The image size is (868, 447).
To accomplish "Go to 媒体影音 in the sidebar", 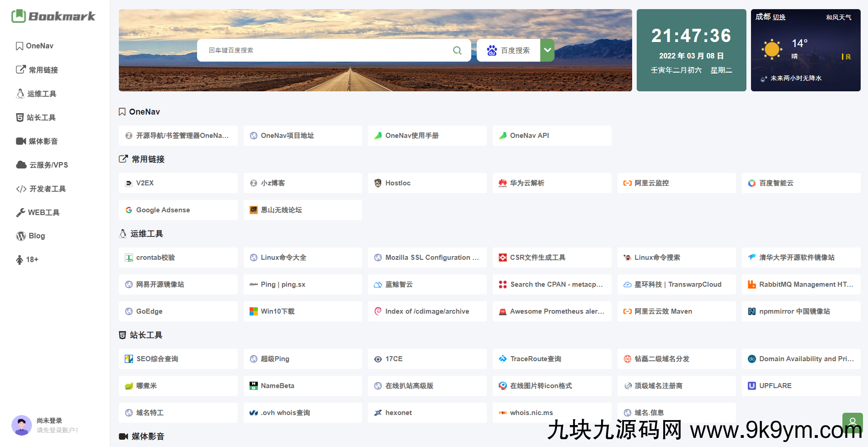I will point(43,141).
